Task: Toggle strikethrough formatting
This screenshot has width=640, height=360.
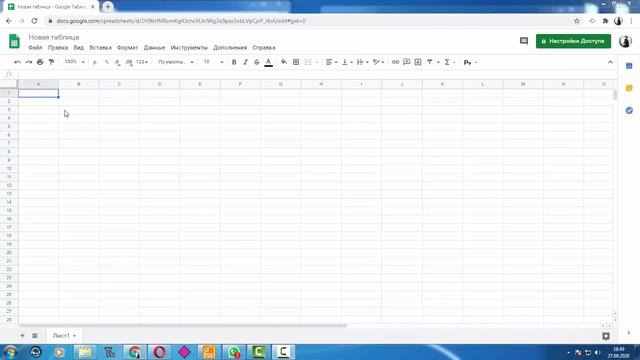Action: 256,62
